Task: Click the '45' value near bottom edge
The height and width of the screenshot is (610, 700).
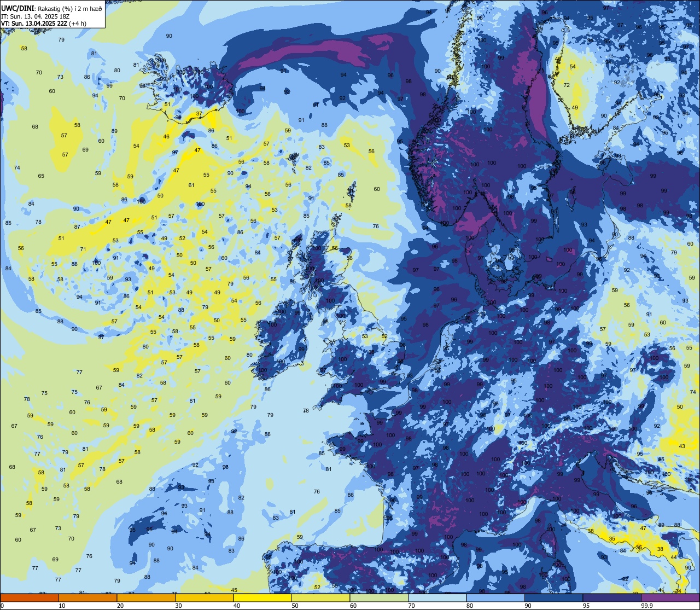Action: pos(234,590)
